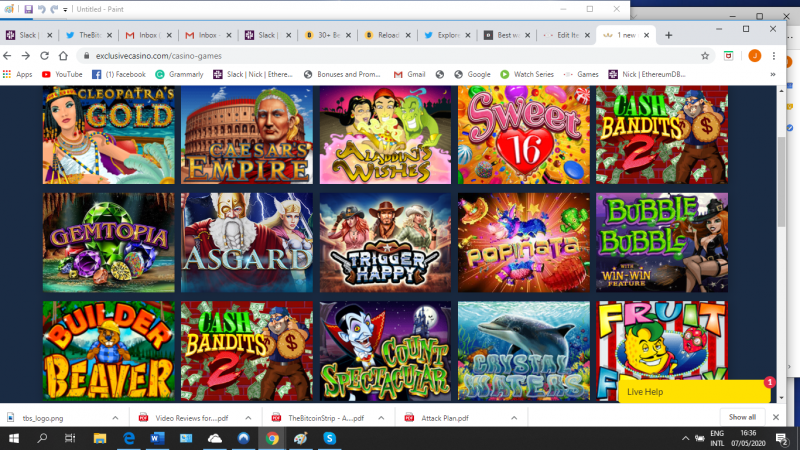Open Microsoft Word from the taskbar
This screenshot has width=800, height=450.
click(157, 438)
